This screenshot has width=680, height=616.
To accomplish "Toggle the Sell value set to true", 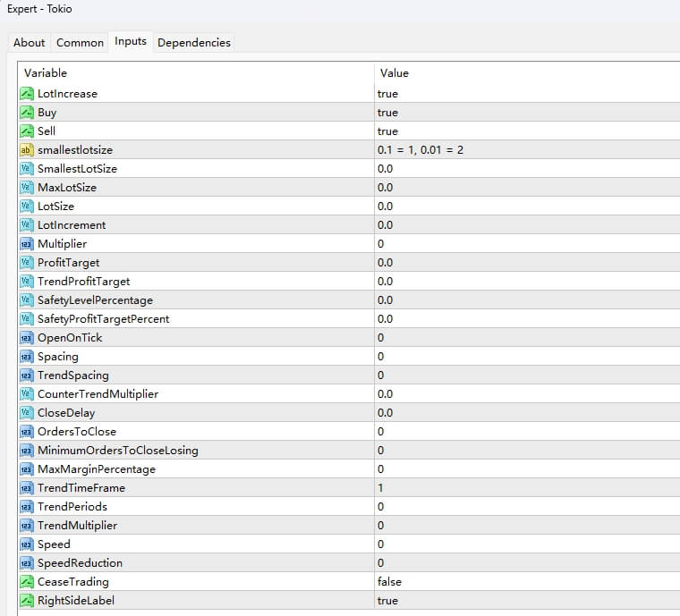I will click(387, 131).
